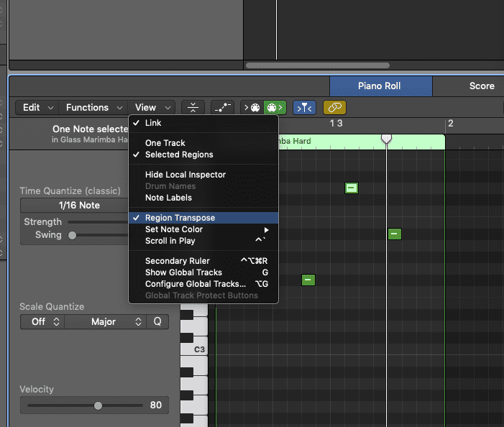The height and width of the screenshot is (427, 504).
Task: Click the Swing slider handle
Action: point(73,236)
